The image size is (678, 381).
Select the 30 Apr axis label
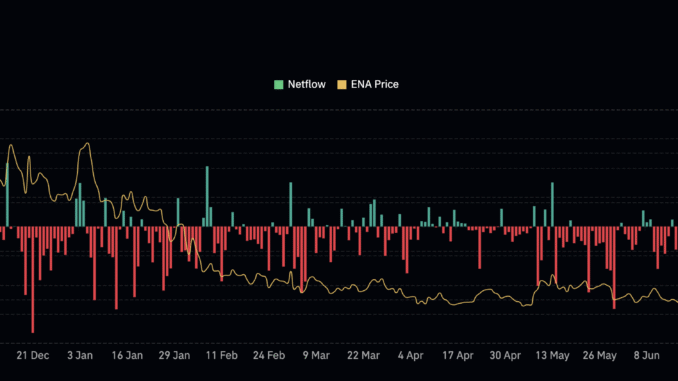505,355
